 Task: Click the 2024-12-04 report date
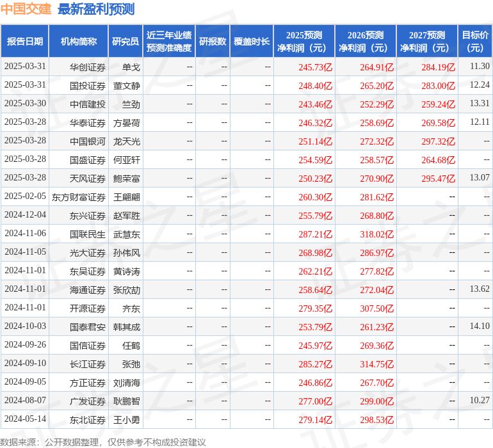pos(25,214)
